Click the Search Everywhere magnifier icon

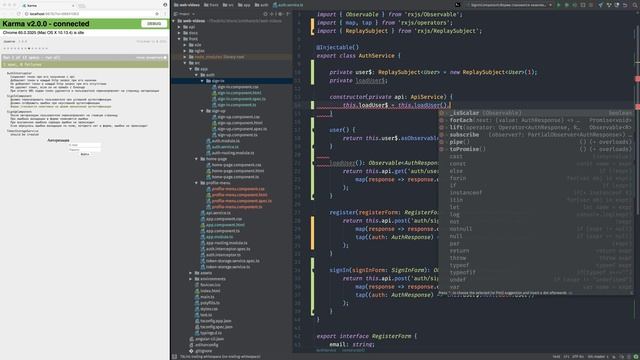pos(635,5)
